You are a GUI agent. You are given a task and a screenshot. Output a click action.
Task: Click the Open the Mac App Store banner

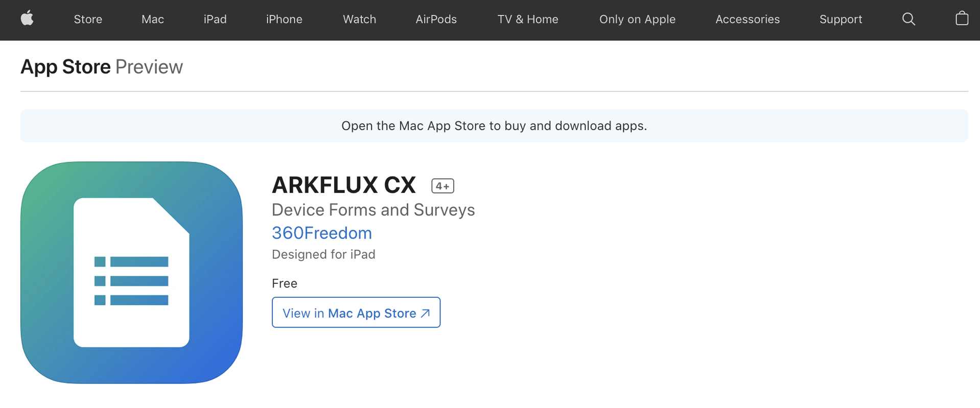(494, 126)
